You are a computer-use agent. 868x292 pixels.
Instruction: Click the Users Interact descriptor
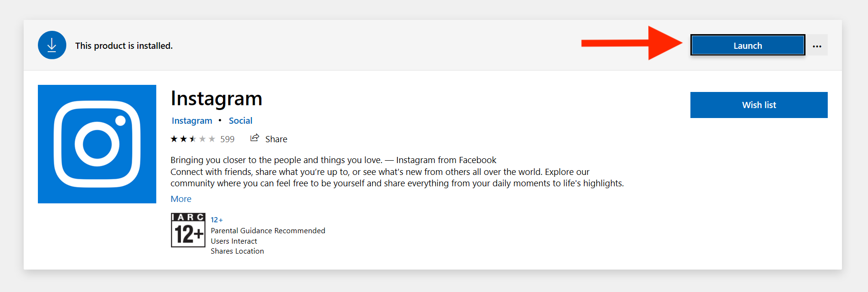click(234, 241)
